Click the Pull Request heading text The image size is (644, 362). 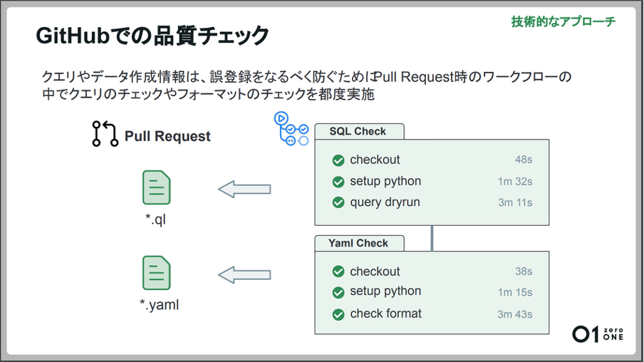[x=167, y=136]
